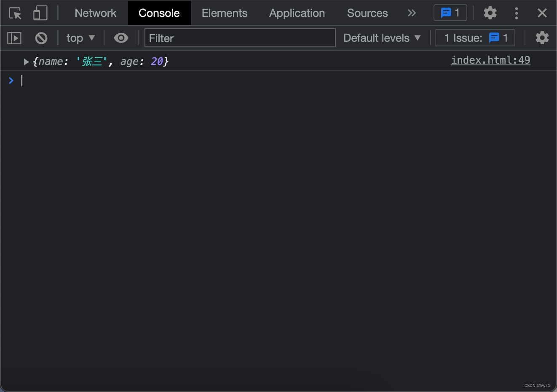Select the Sources tab
The height and width of the screenshot is (392, 557).
[x=367, y=13]
